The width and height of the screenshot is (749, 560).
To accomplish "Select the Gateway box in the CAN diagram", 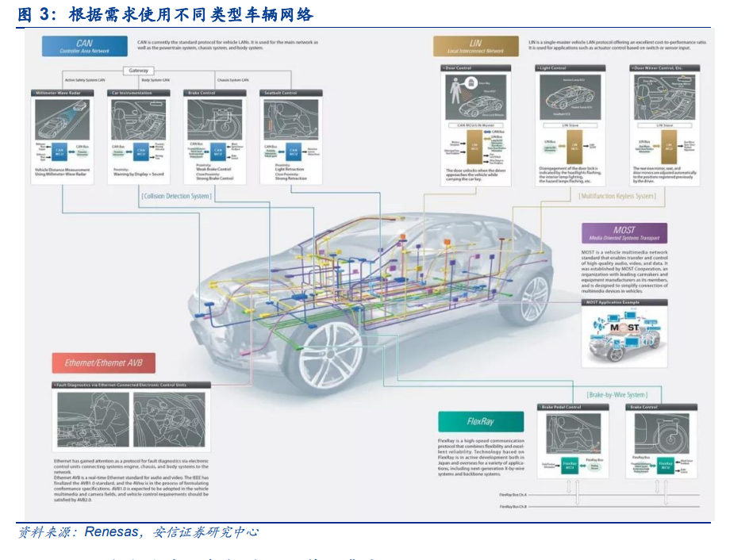I will click(x=139, y=71).
